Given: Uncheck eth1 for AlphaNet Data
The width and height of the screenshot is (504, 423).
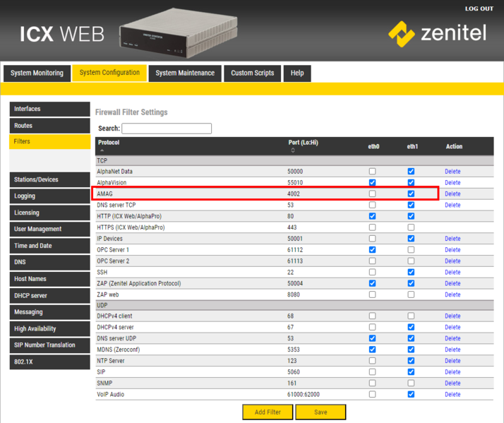Looking at the screenshot, I should point(411,171).
